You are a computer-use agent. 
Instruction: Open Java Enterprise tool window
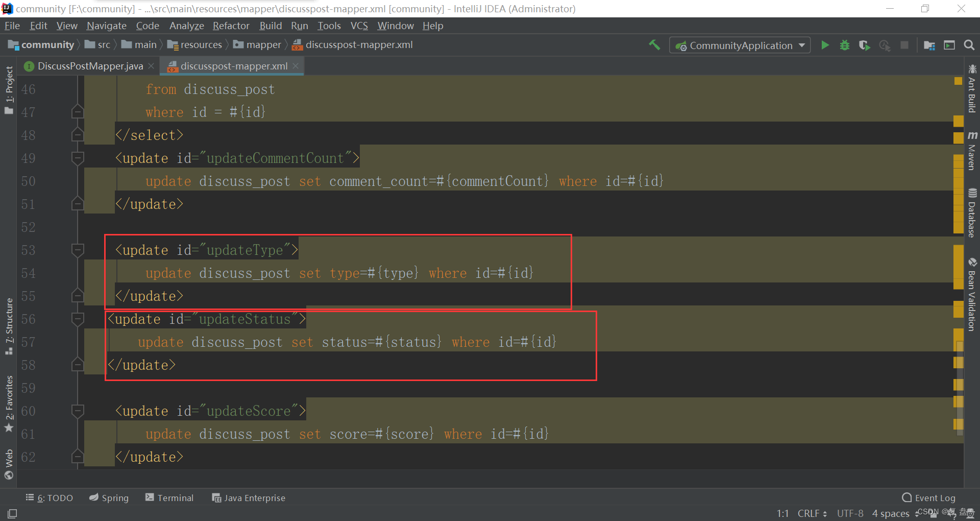[249, 498]
